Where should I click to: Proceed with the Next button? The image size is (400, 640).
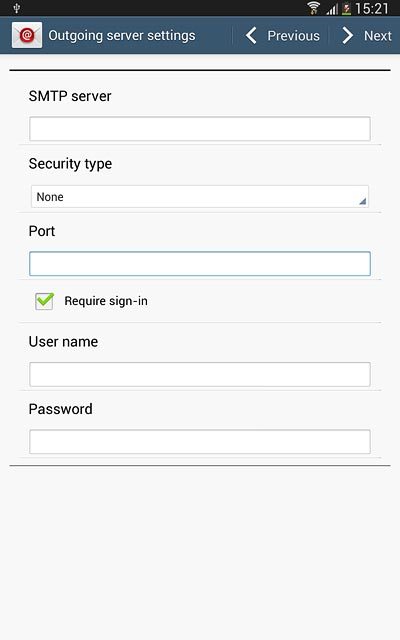pos(367,36)
